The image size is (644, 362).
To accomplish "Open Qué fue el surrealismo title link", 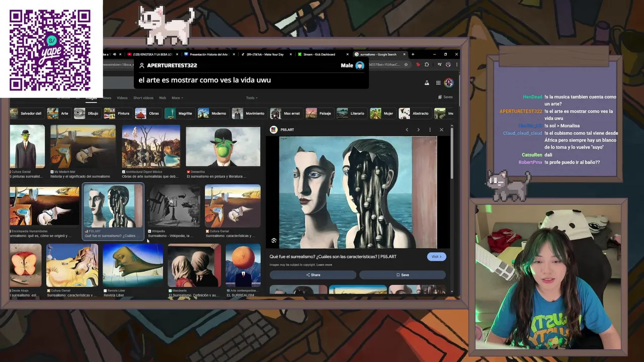I will pos(333,256).
